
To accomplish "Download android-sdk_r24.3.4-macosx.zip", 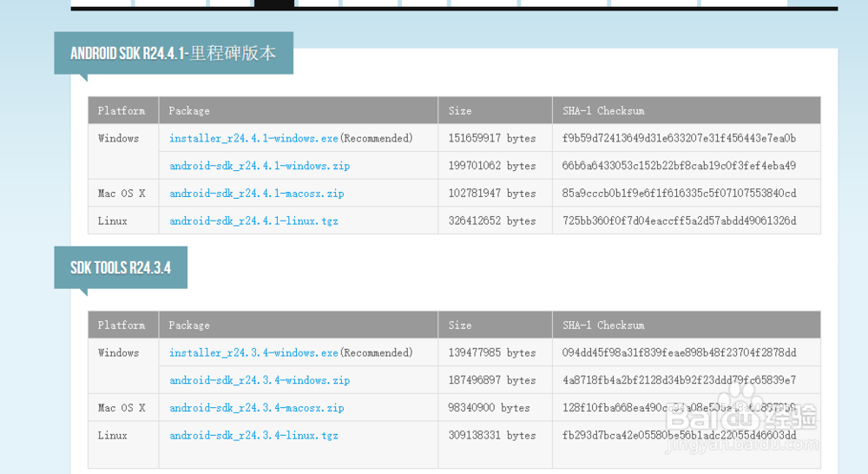I will pyautogui.click(x=257, y=408).
